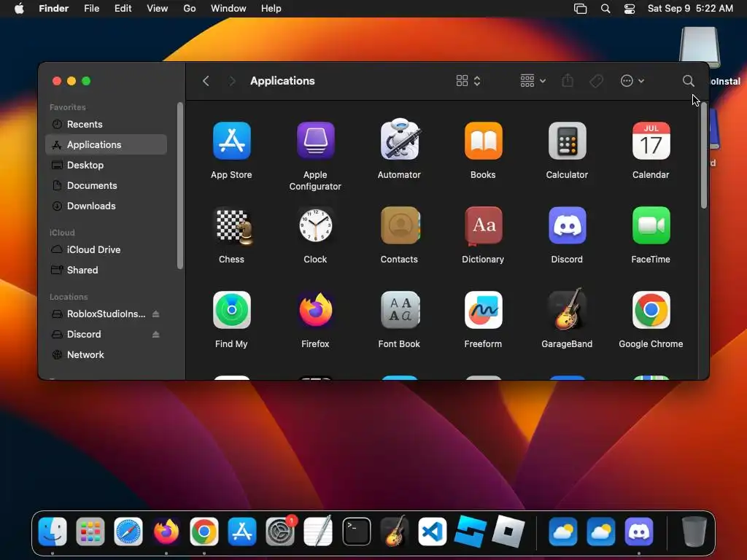The height and width of the screenshot is (560, 747).
Task: Open the View menu
Action: [158, 9]
